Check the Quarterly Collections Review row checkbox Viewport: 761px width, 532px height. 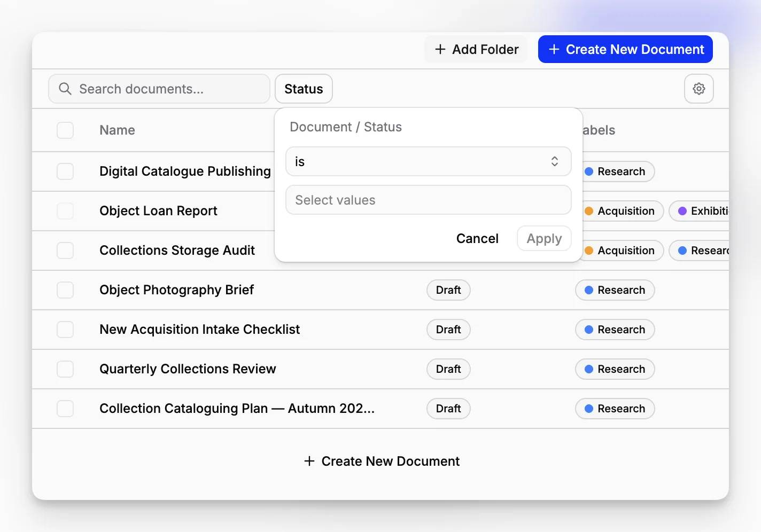coord(65,369)
